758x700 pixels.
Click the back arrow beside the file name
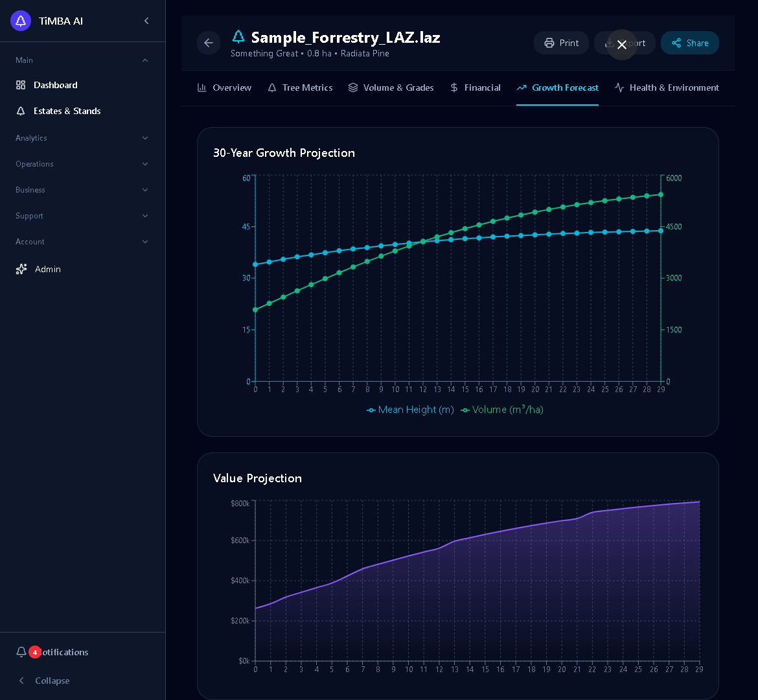point(209,43)
